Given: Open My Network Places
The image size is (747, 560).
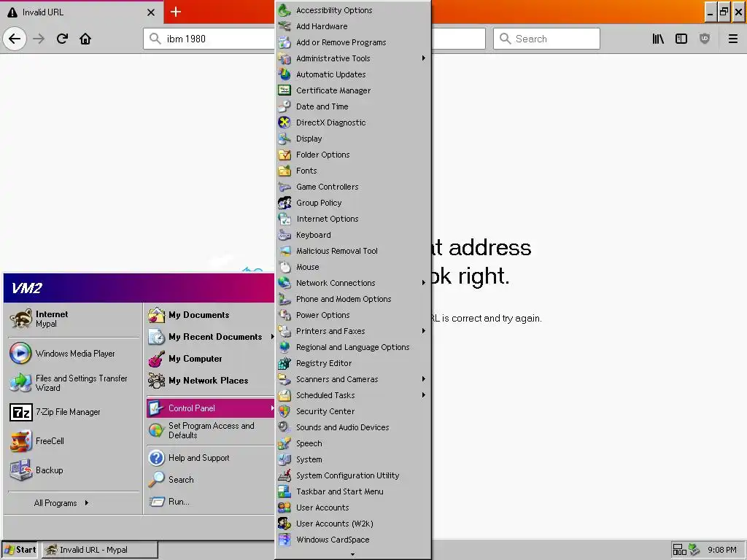Looking at the screenshot, I should (x=210, y=381).
